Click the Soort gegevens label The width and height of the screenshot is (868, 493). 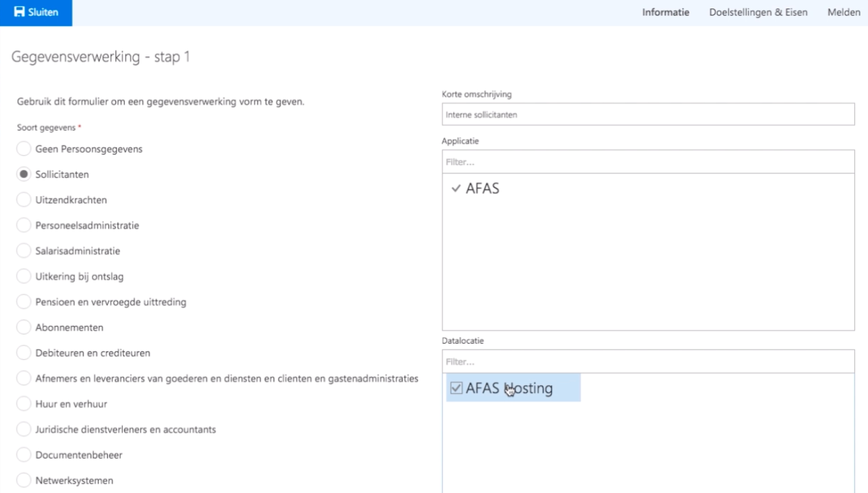[46, 128]
